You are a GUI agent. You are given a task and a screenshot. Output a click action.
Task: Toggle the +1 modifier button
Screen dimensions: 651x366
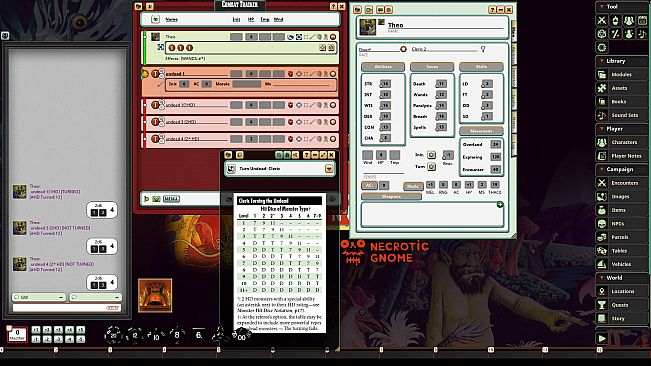[x=36, y=330]
